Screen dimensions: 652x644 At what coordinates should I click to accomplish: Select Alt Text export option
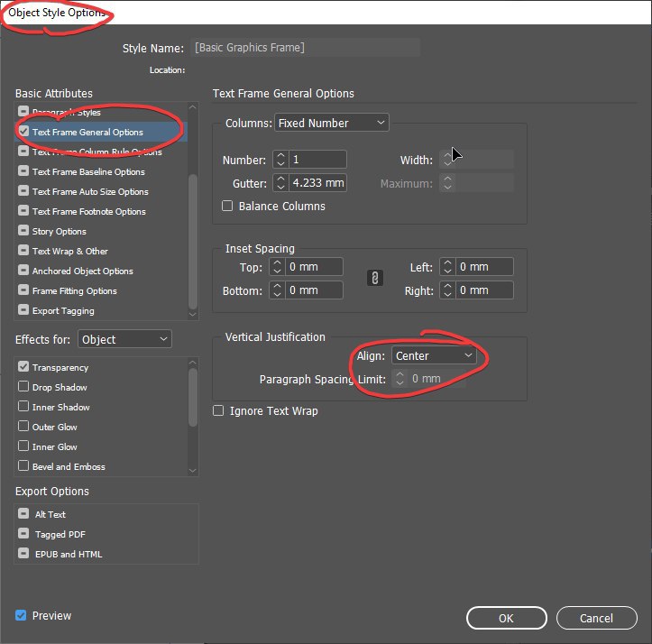pos(106,514)
